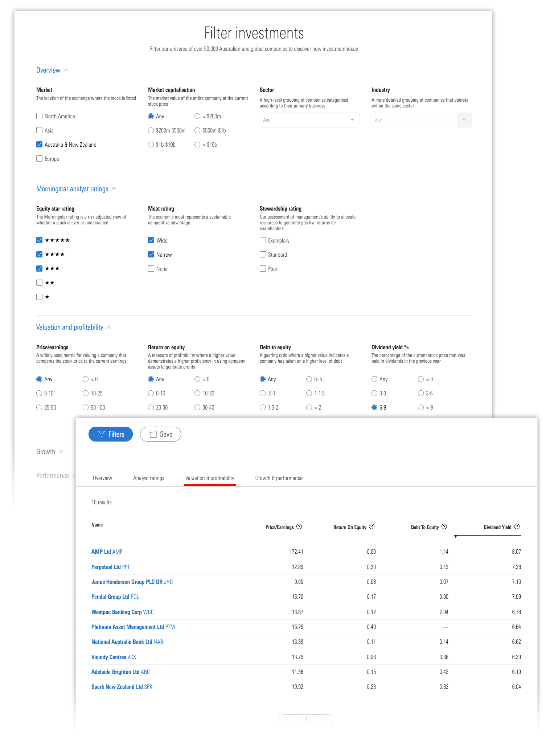The image size is (550, 756).
Task: Click the Dividend Yield sort arrow
Action: tap(456, 537)
